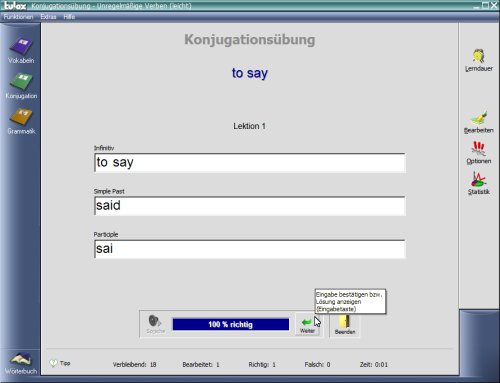The height and width of the screenshot is (383, 500).
Task: Click the Konjugationsübung title
Action: point(250,40)
